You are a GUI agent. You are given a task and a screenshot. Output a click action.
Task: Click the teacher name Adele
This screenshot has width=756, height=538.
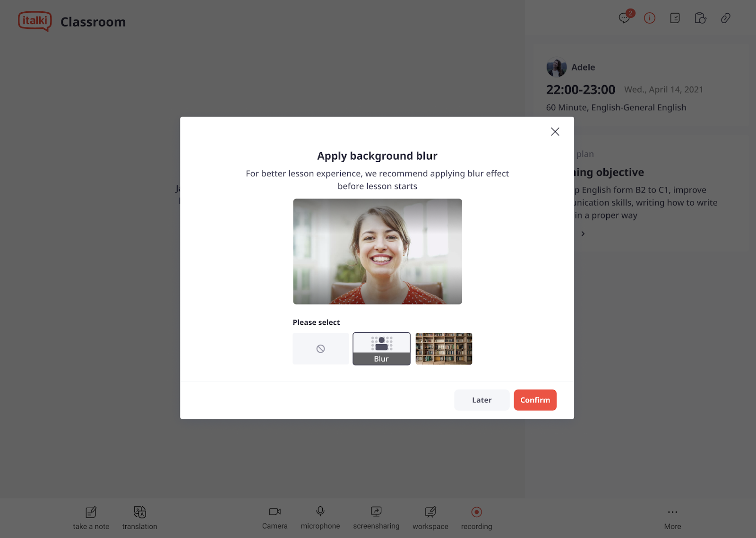583,67
